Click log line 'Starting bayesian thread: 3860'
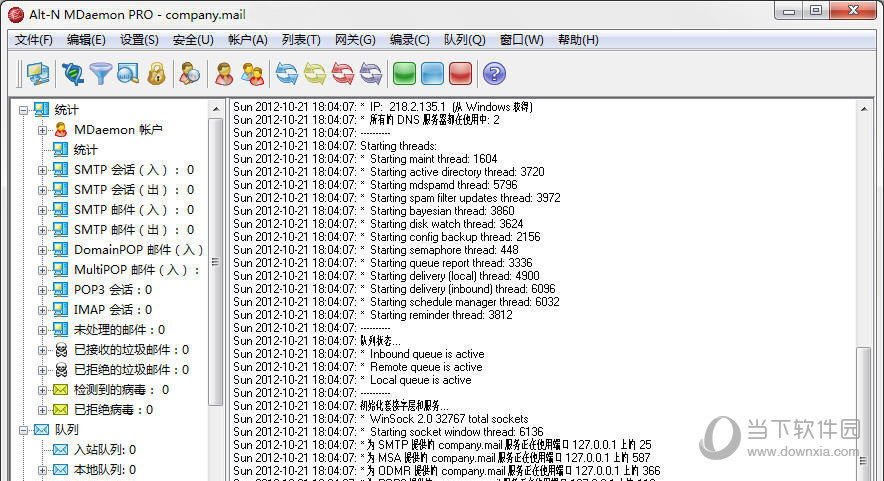Image resolution: width=884 pixels, height=481 pixels. point(442,211)
